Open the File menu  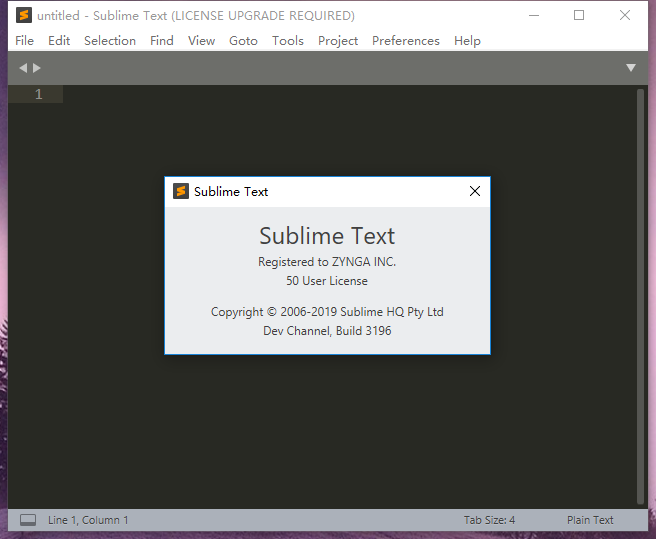click(x=24, y=41)
